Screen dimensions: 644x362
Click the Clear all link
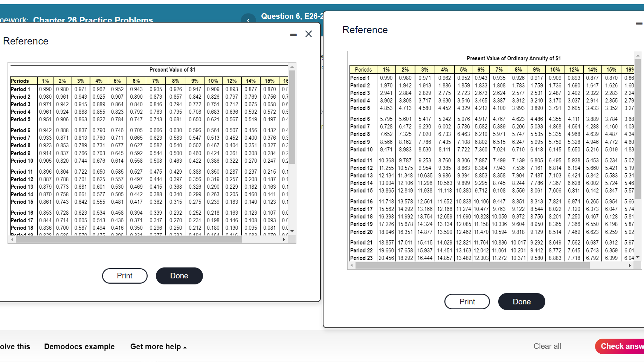point(547,346)
